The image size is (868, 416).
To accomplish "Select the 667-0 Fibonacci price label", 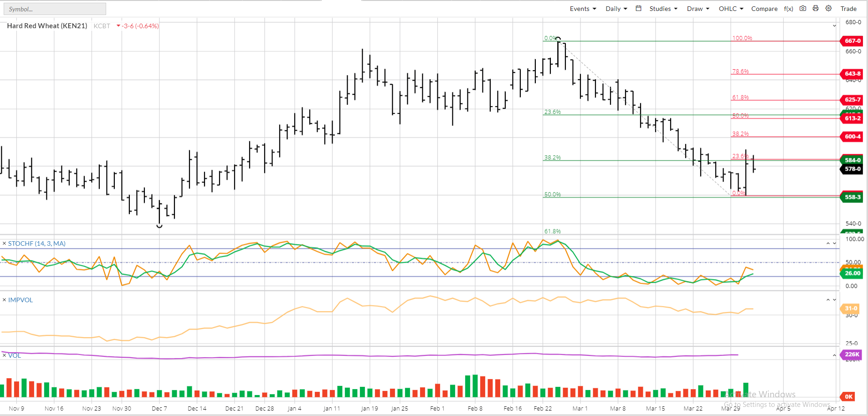I will tap(852, 41).
